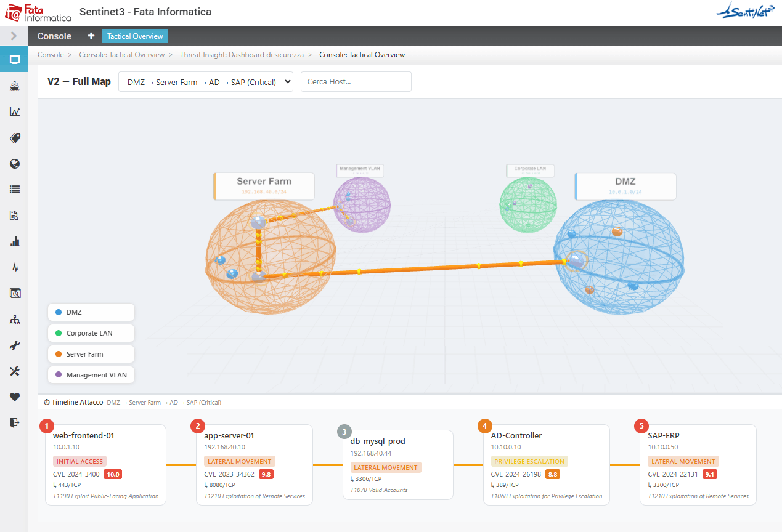Viewport: 782px width, 532px height.
Task: Click the highlighted host node in DMZ
Action: [x=577, y=260]
